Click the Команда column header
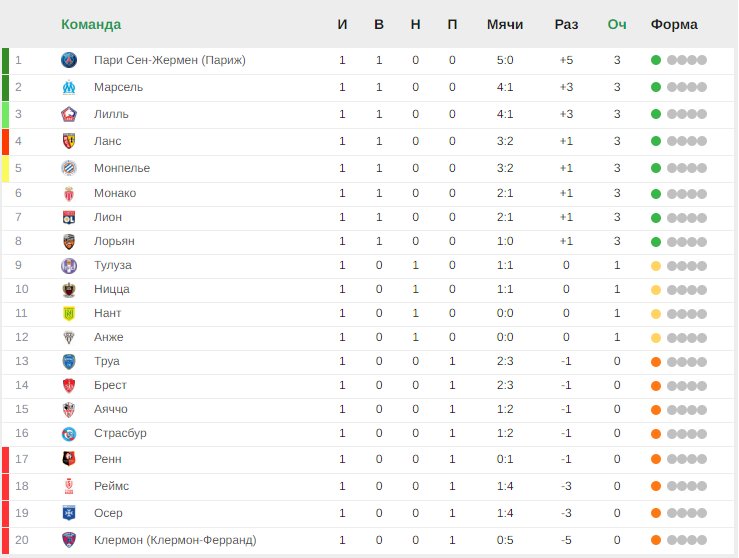This screenshot has height=558, width=739. pyautogui.click(x=91, y=24)
